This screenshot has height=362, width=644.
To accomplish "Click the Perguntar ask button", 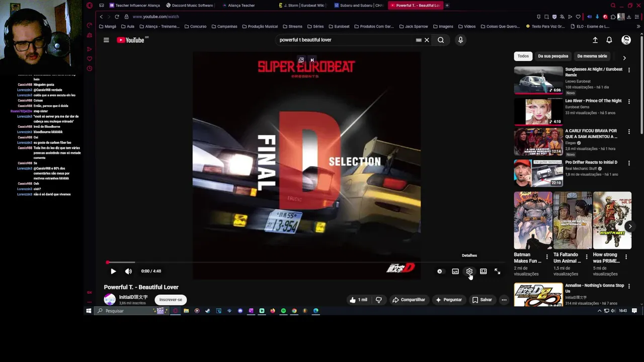I will [449, 300].
